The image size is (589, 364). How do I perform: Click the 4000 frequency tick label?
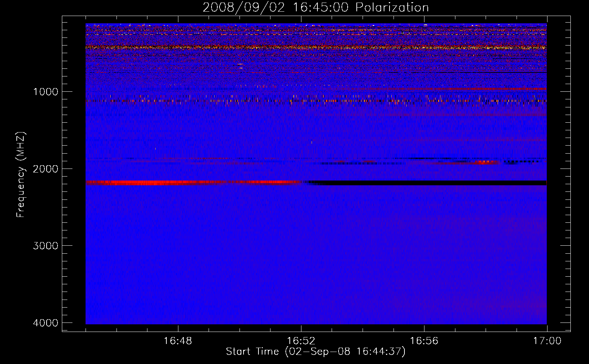(x=46, y=323)
